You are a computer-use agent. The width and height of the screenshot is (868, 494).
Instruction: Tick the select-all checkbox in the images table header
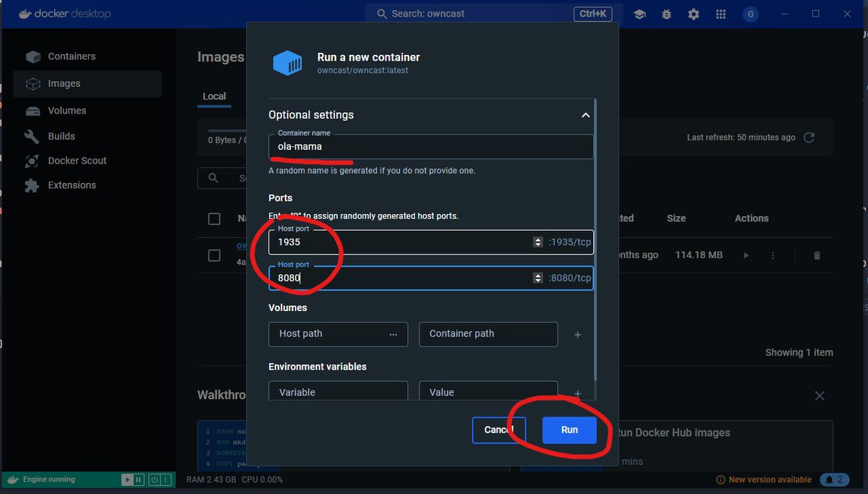click(214, 218)
